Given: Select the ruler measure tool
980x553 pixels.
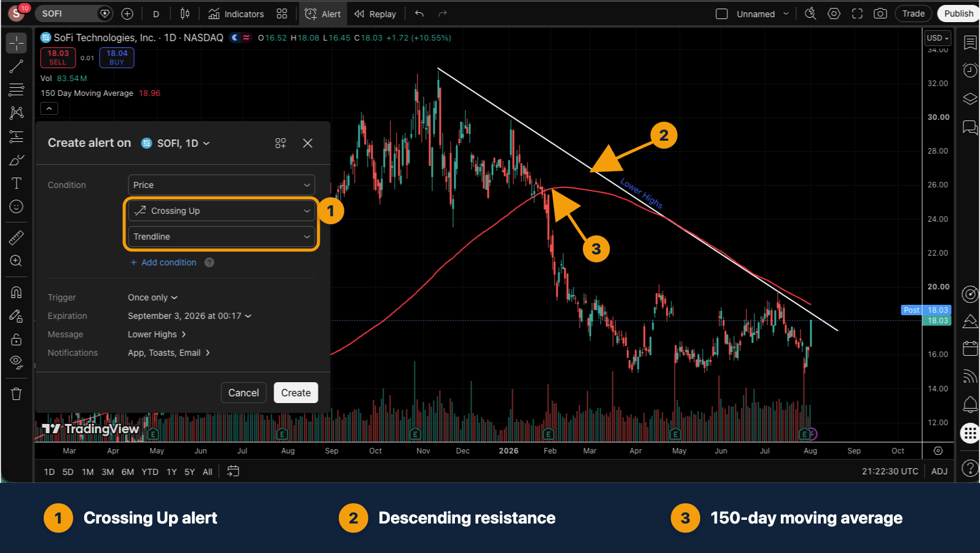Looking at the screenshot, I should (16, 237).
